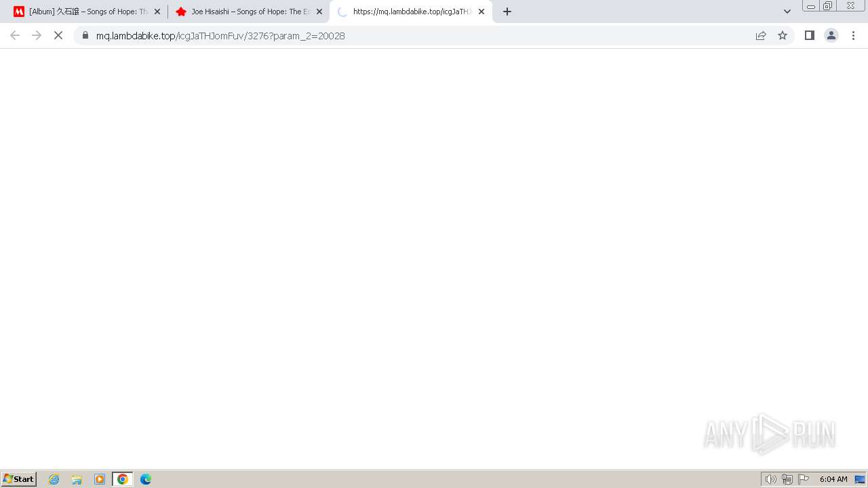Restore down the Chrome window
The image size is (868, 488).
point(827,6)
